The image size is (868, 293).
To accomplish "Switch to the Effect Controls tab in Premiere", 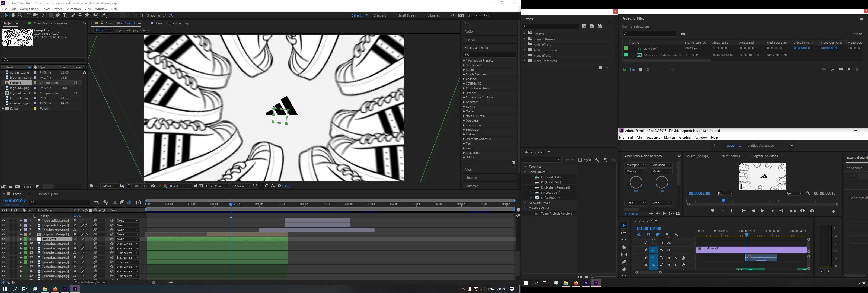I will (730, 156).
